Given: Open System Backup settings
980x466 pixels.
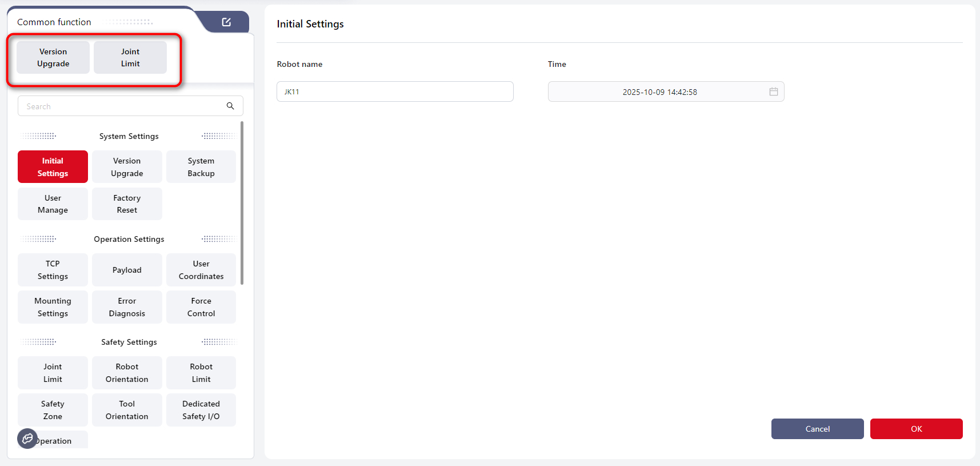Looking at the screenshot, I should pos(201,167).
